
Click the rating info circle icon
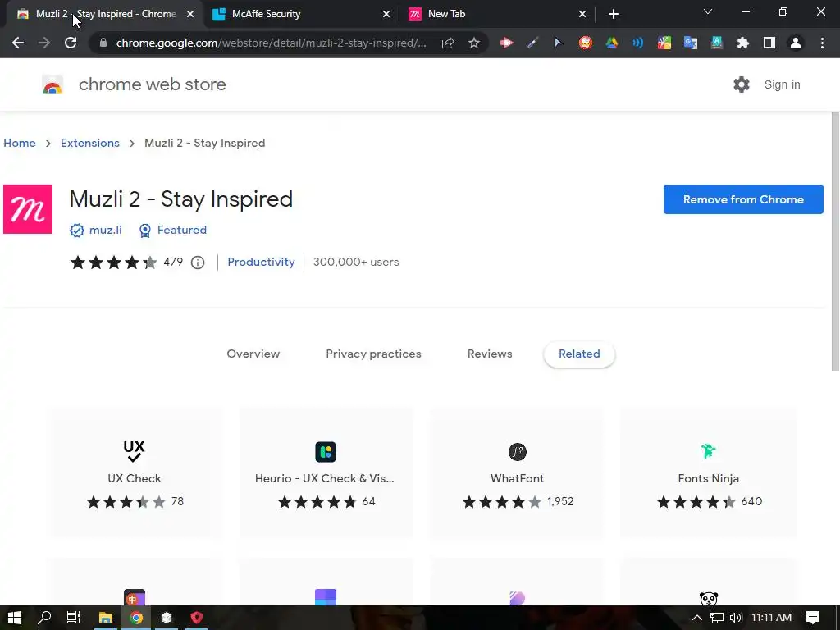[198, 262]
